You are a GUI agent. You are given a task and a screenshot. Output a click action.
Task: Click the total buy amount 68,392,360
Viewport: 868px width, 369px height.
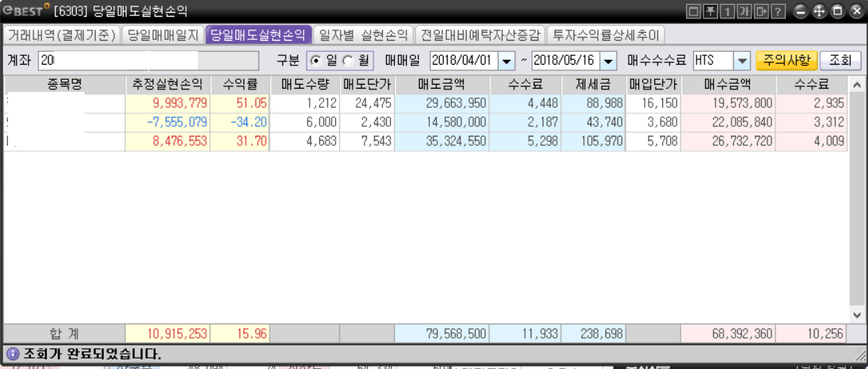(x=729, y=334)
